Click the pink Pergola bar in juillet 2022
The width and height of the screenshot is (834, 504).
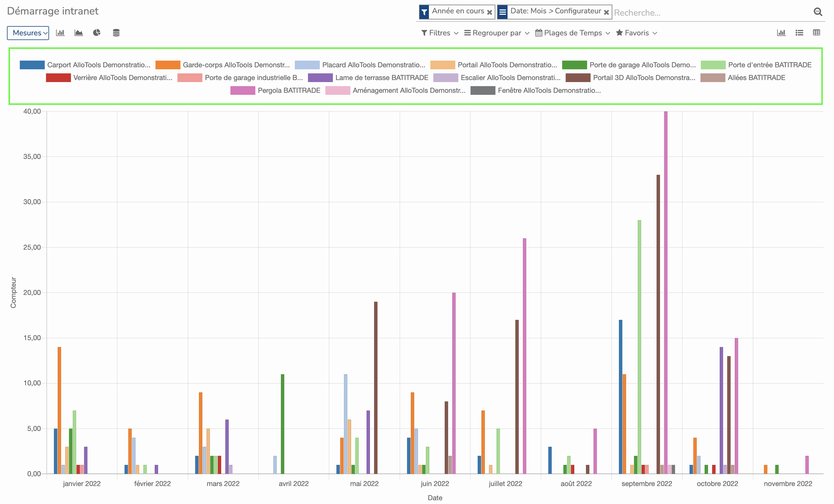point(525,356)
